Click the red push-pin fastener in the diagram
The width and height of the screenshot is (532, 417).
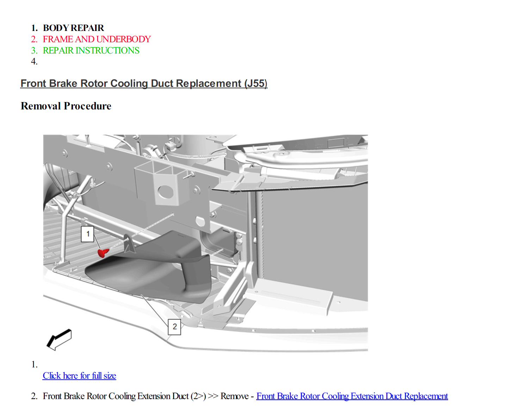point(103,253)
